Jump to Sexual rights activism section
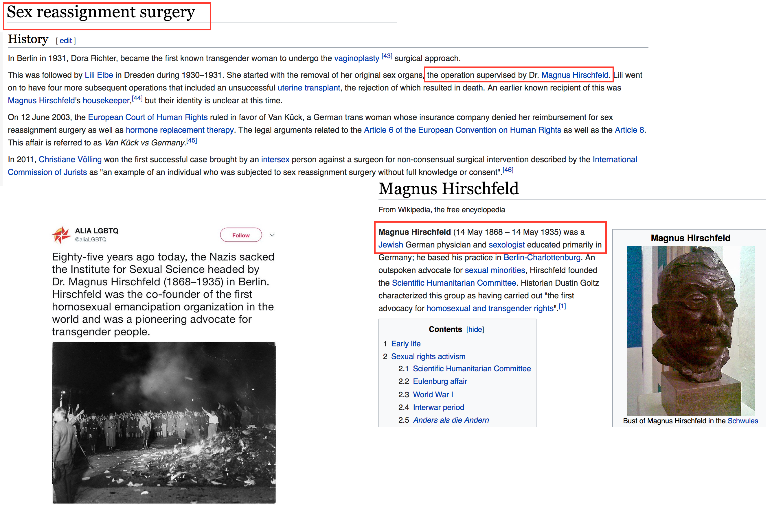 [x=428, y=356]
